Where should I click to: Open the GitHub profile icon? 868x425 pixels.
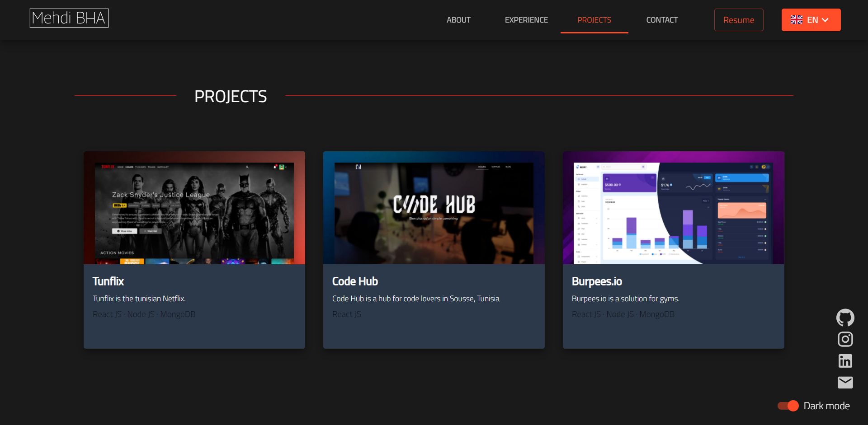coord(845,318)
